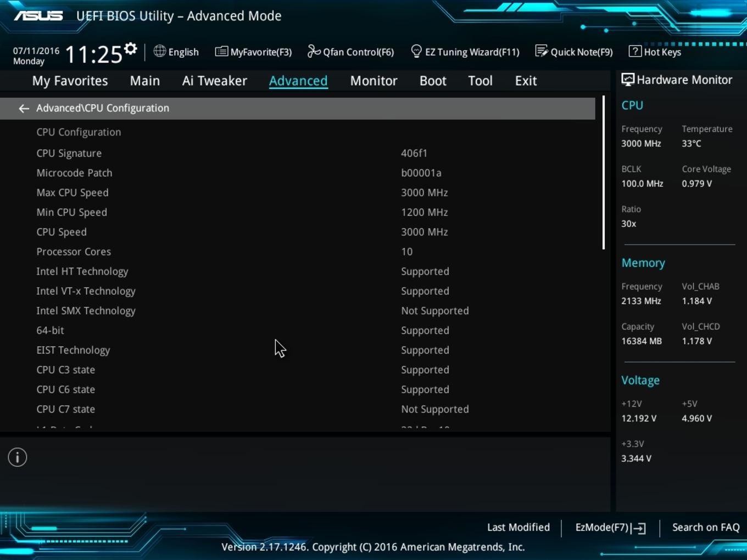Click the EzMode exit arrow icon

(638, 528)
